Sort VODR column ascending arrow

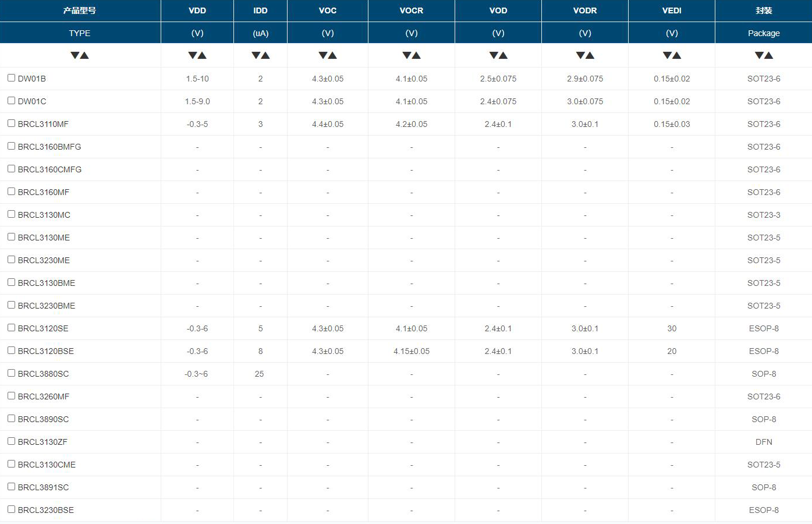tap(590, 55)
